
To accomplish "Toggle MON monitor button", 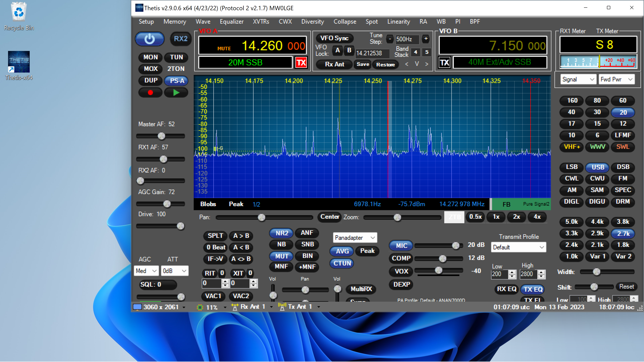I will [150, 57].
